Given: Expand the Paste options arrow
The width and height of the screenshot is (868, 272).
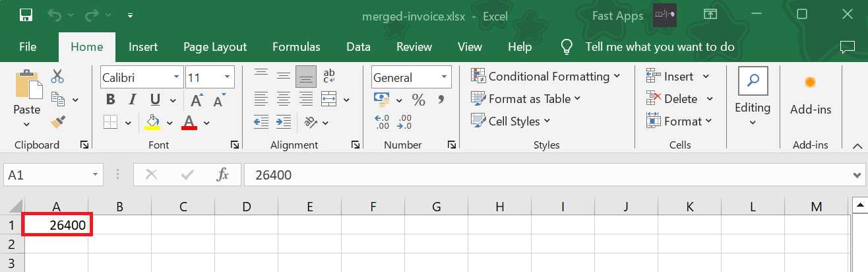Looking at the screenshot, I should point(27,124).
